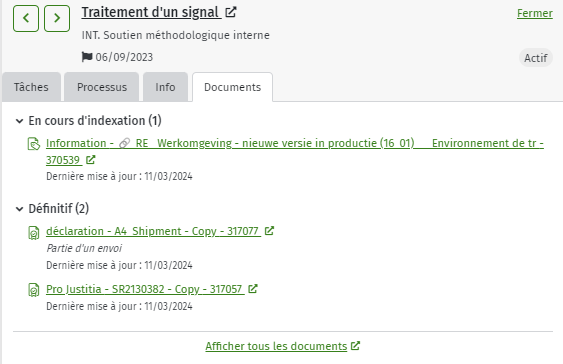Select the Documents tab
The height and width of the screenshot is (364, 563).
[x=233, y=87]
